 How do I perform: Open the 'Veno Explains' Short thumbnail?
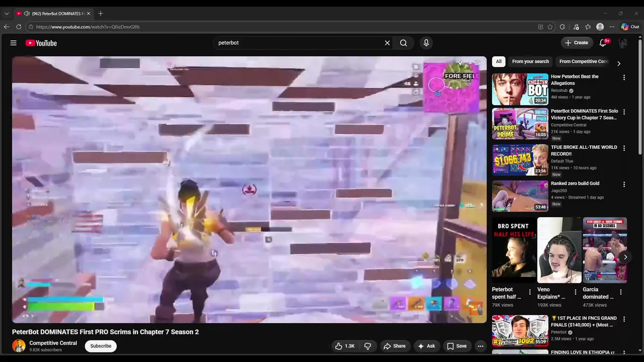559,250
